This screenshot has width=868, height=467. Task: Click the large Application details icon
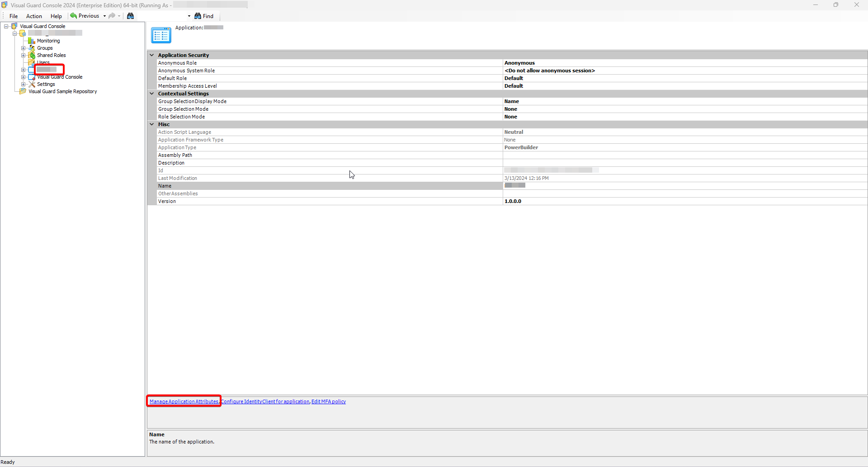161,35
